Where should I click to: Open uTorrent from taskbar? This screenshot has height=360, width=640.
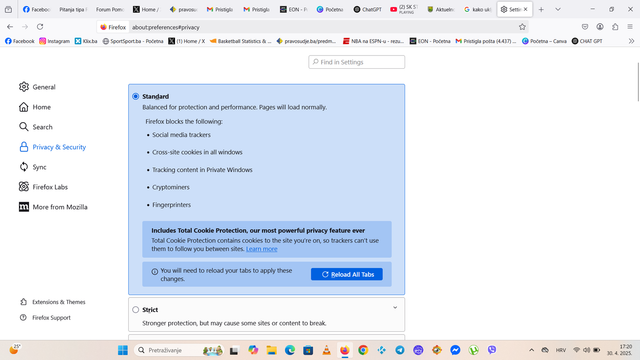point(473,350)
